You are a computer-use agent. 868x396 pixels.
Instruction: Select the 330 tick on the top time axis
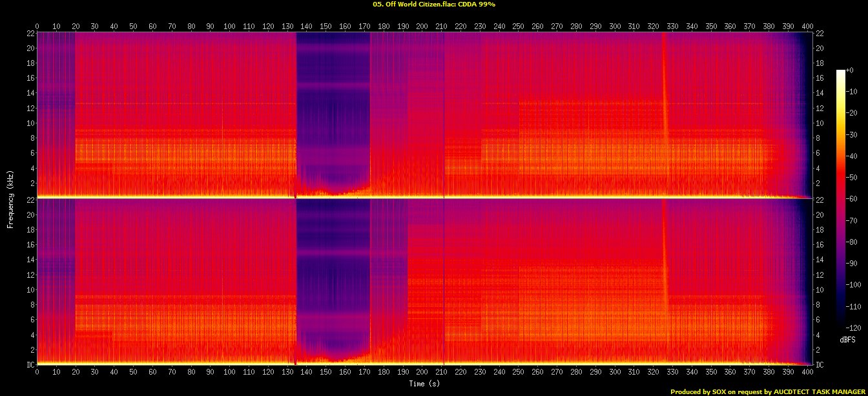pyautogui.click(x=672, y=26)
